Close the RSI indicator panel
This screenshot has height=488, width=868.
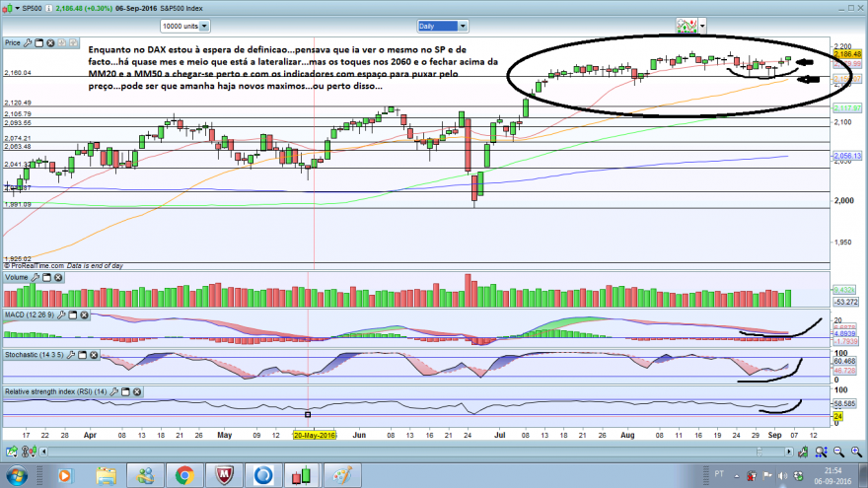137,391
